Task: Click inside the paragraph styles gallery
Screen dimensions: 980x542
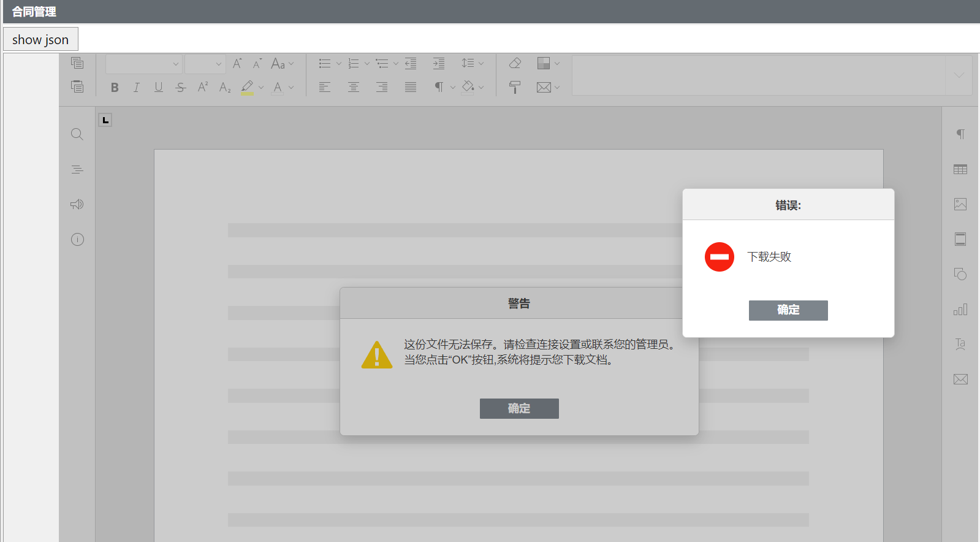Action: pyautogui.click(x=759, y=75)
